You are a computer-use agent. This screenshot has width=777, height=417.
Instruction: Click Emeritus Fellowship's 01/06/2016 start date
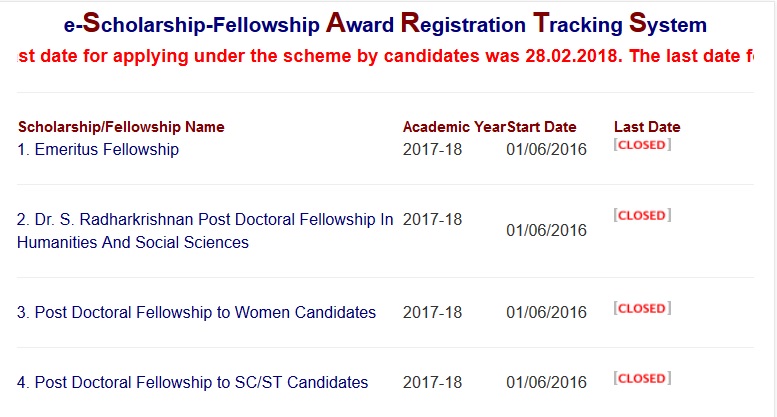pos(546,150)
